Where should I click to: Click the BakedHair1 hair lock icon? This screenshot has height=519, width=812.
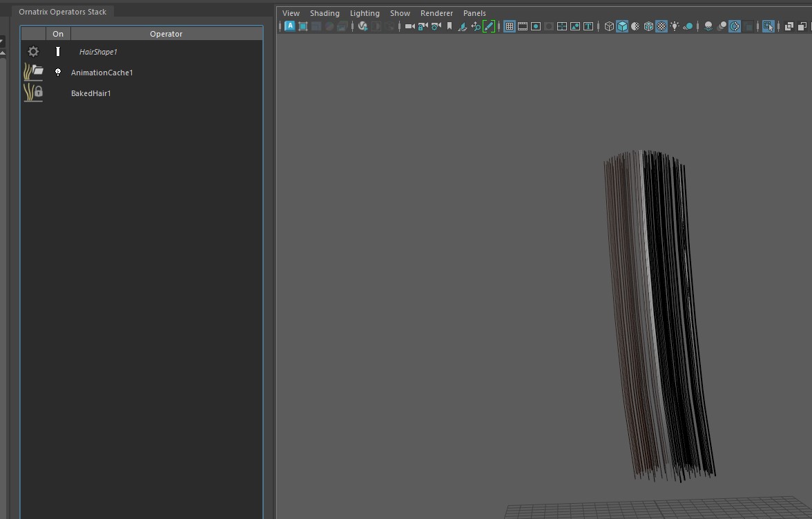tap(33, 93)
